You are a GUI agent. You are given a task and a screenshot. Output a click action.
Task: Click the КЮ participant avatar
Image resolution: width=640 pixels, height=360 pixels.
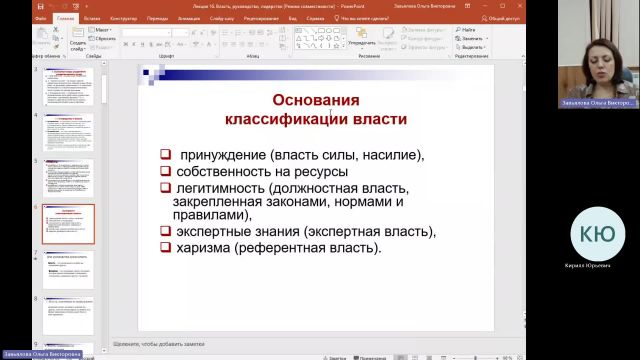[598, 234]
